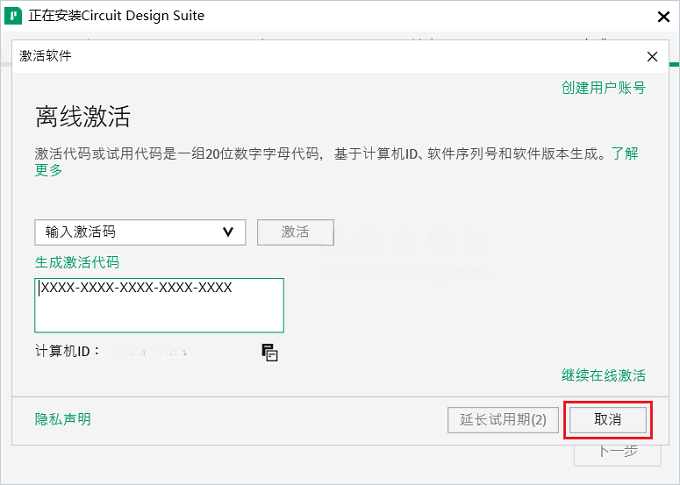Open the 隐私声明 link
This screenshot has width=680, height=485.
click(63, 419)
